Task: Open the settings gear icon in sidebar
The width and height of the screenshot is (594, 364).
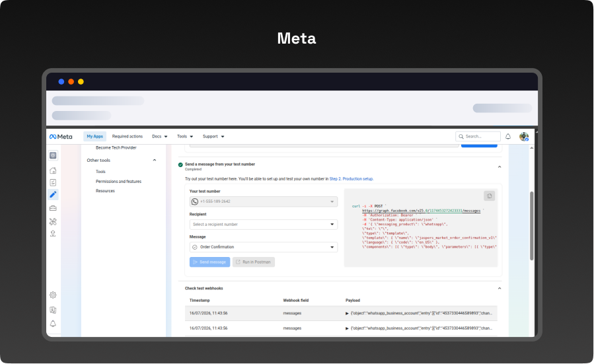Action: (53, 295)
